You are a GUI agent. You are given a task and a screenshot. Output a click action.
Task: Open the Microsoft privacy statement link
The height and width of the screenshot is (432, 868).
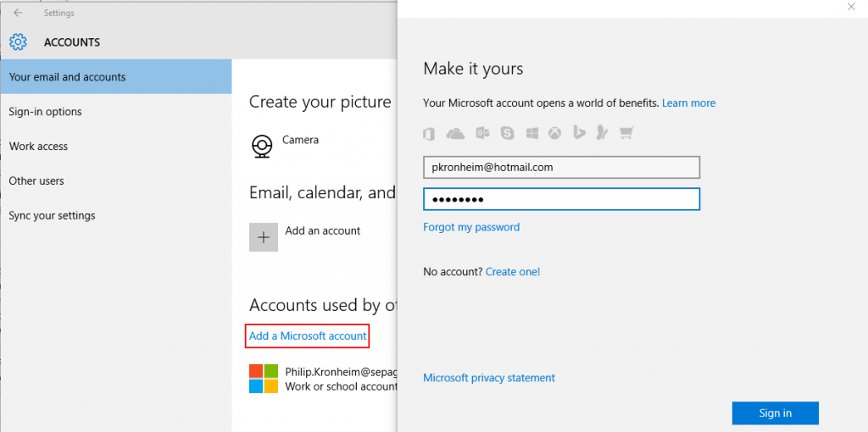(x=489, y=378)
